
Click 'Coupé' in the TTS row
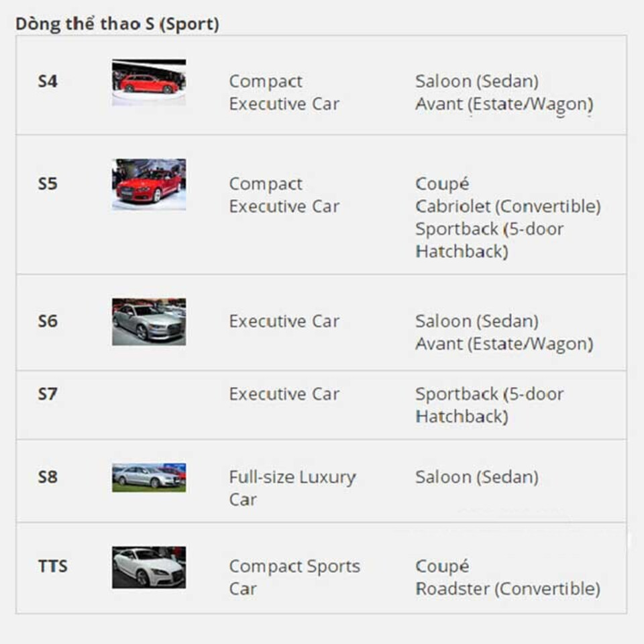pos(441,566)
